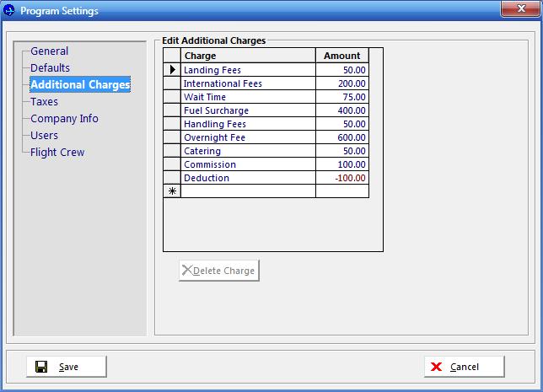
Task: Open the Users settings section
Action: pos(44,136)
